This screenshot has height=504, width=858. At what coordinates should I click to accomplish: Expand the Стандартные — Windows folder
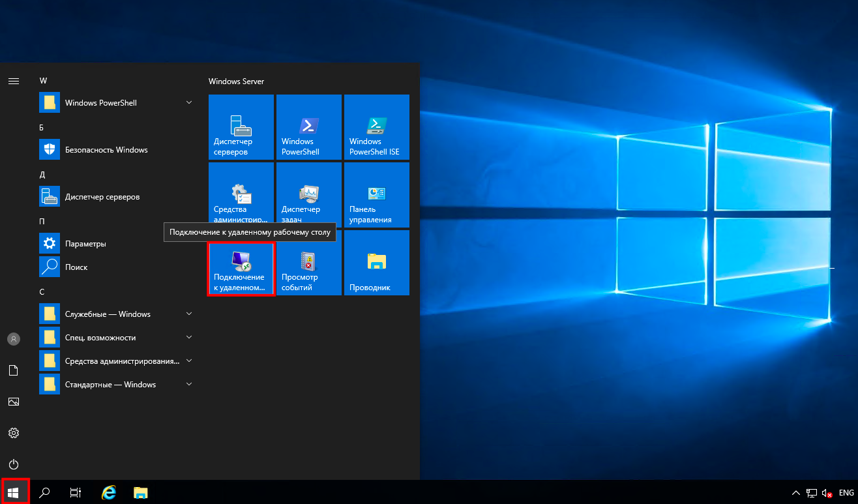(x=117, y=385)
